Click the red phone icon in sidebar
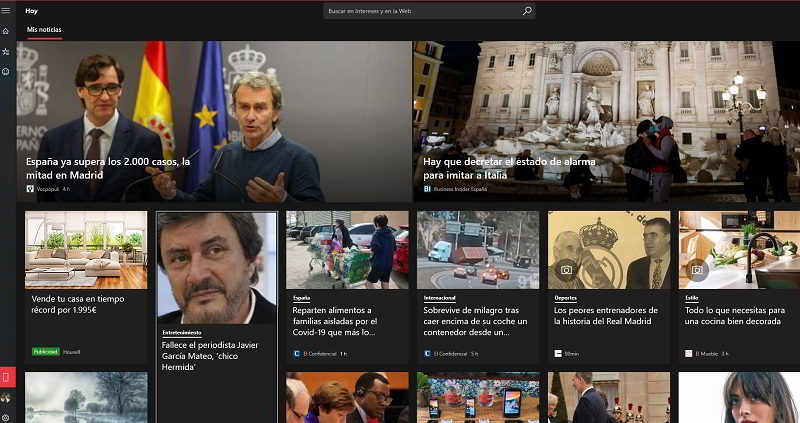 coord(7,378)
